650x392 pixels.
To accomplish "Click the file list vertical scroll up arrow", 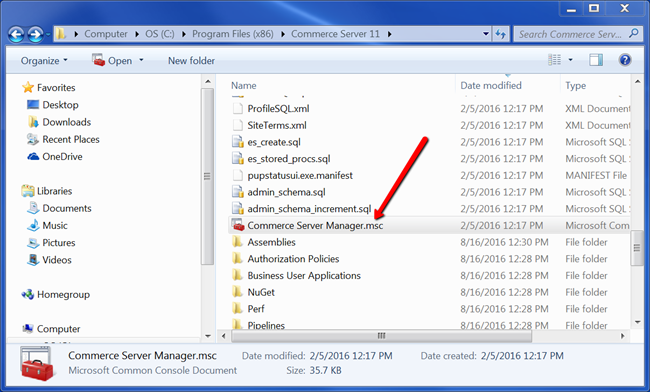I will pyautogui.click(x=637, y=82).
